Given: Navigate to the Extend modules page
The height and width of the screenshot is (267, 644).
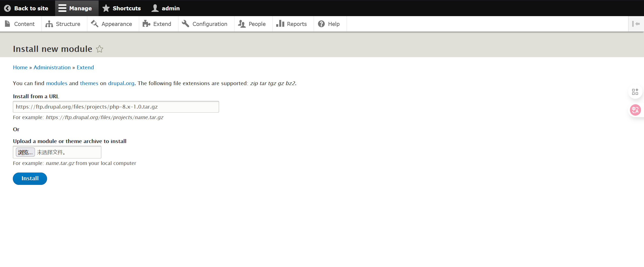Looking at the screenshot, I should 157,24.
